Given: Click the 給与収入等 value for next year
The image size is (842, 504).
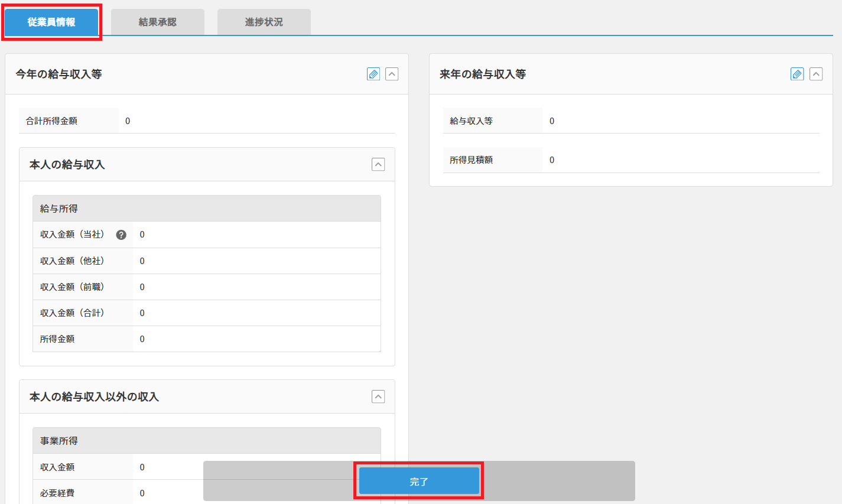Looking at the screenshot, I should 552,121.
